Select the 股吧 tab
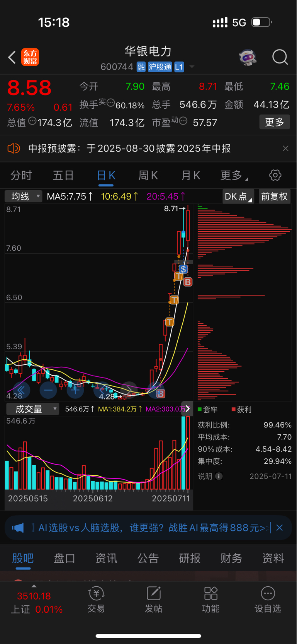The height and width of the screenshot is (644, 297). tap(23, 558)
